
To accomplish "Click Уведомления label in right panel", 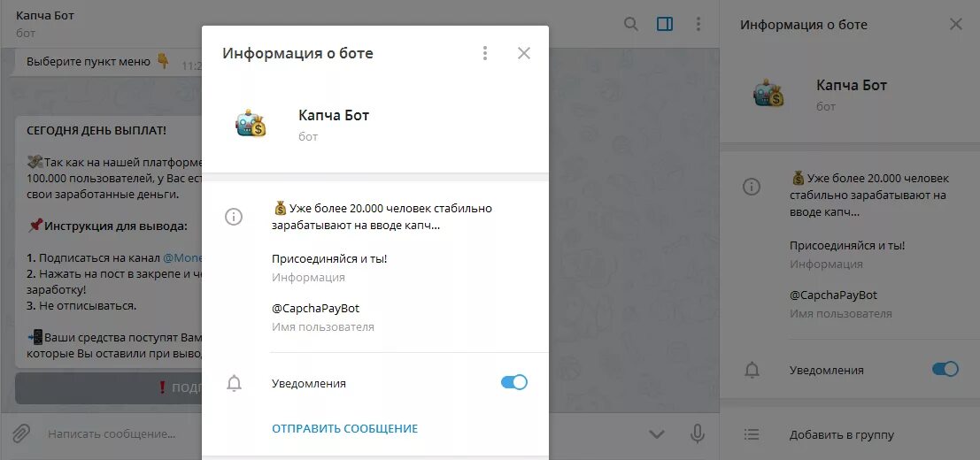I will pyautogui.click(x=826, y=370).
